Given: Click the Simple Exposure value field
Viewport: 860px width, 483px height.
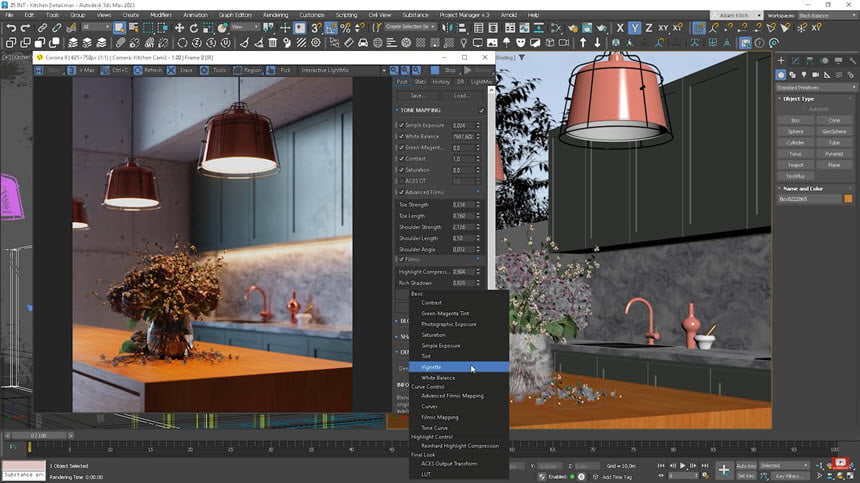Looking at the screenshot, I should tap(463, 125).
